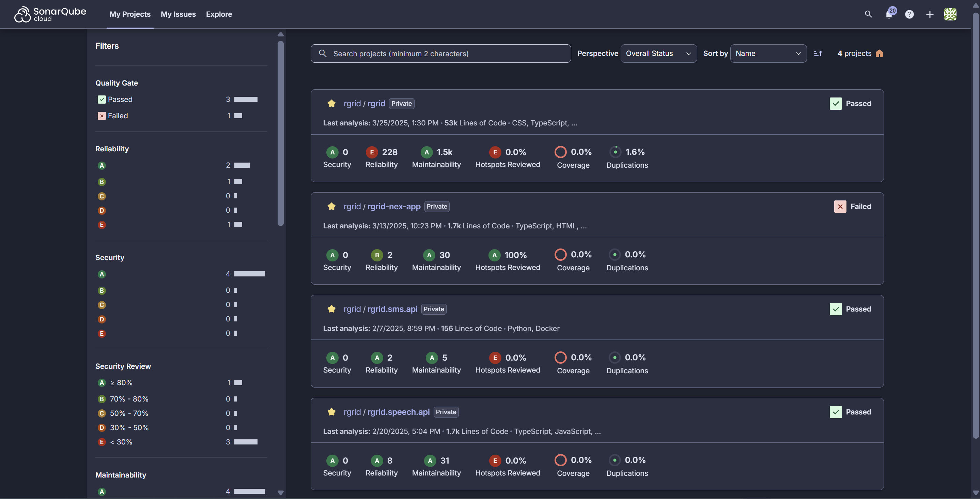The width and height of the screenshot is (980, 499).
Task: Open the Explore tab
Action: click(219, 14)
